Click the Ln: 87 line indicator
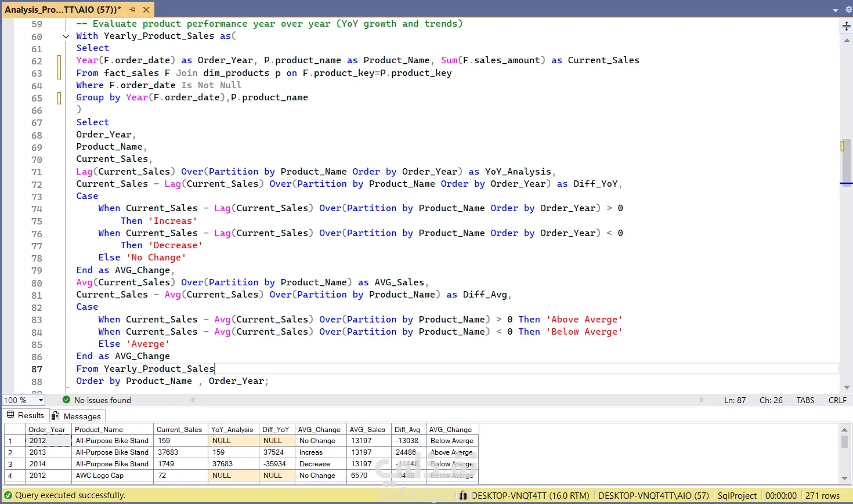This screenshot has height=504, width=853. click(735, 400)
